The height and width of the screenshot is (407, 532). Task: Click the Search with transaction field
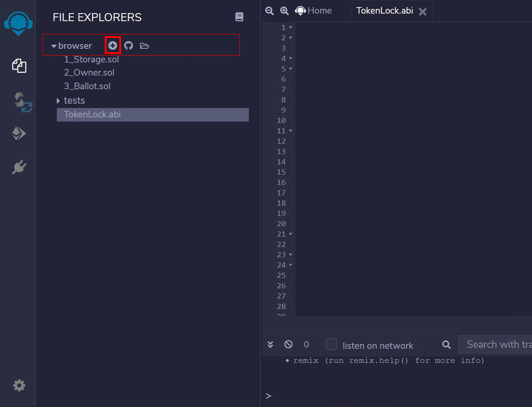pyautogui.click(x=495, y=345)
